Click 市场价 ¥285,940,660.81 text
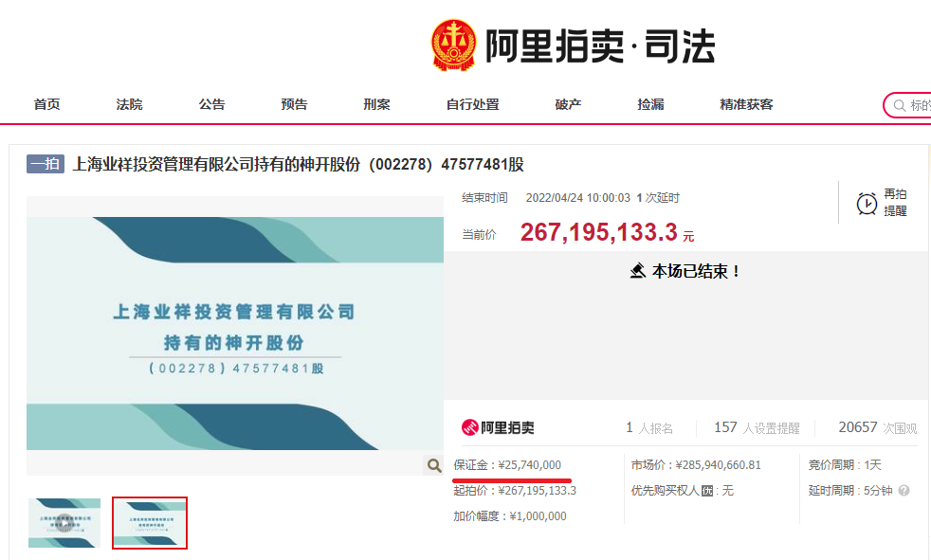Screen dimensions: 931x560 tap(696, 465)
